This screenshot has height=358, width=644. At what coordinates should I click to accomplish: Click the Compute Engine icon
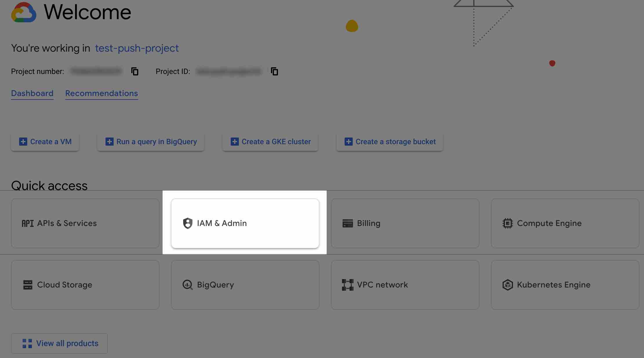(507, 223)
